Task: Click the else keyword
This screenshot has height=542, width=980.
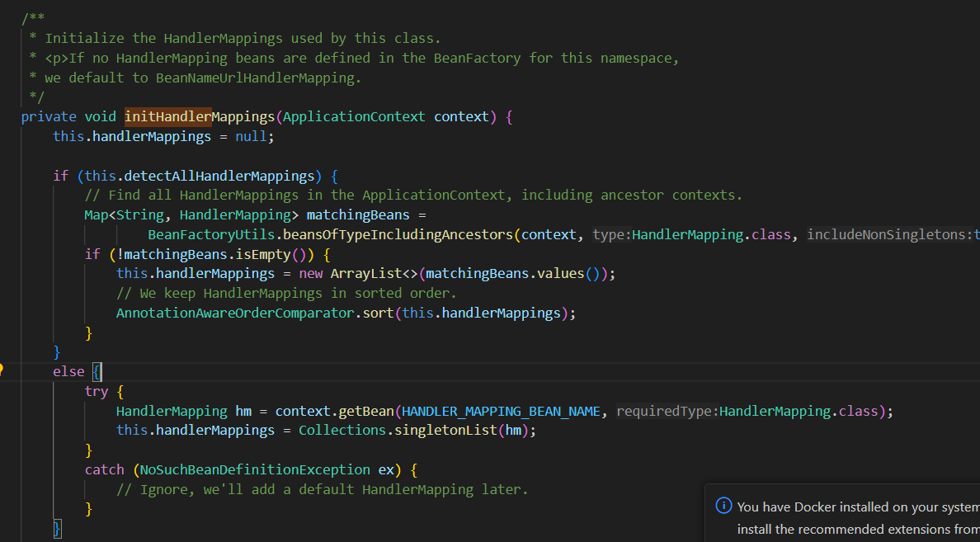Action: (68, 372)
